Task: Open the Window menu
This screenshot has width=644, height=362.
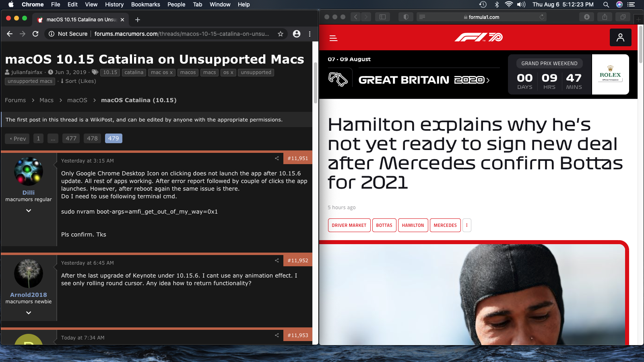Action: (220, 4)
